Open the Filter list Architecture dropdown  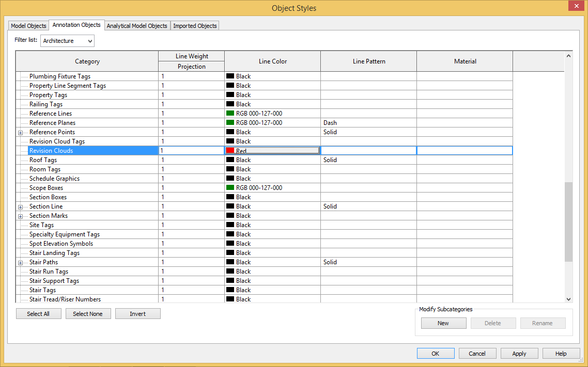[x=68, y=41]
